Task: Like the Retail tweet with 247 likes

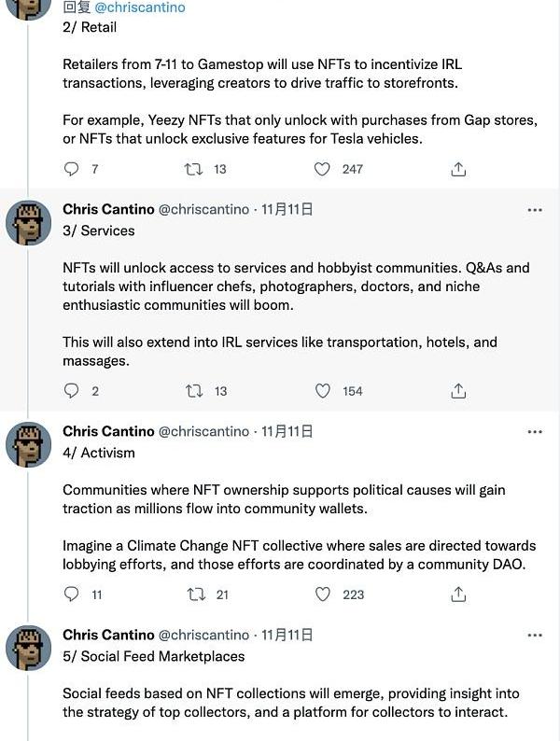Action: [322, 169]
